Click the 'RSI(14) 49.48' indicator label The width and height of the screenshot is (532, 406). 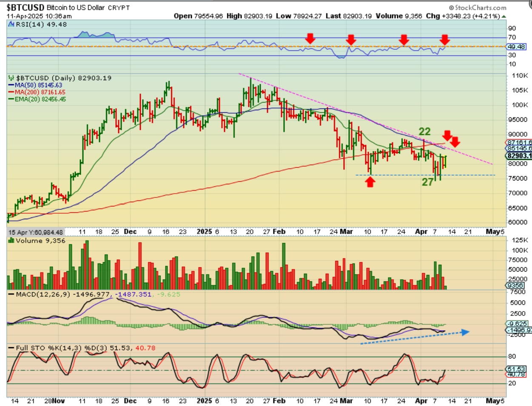tap(41, 25)
